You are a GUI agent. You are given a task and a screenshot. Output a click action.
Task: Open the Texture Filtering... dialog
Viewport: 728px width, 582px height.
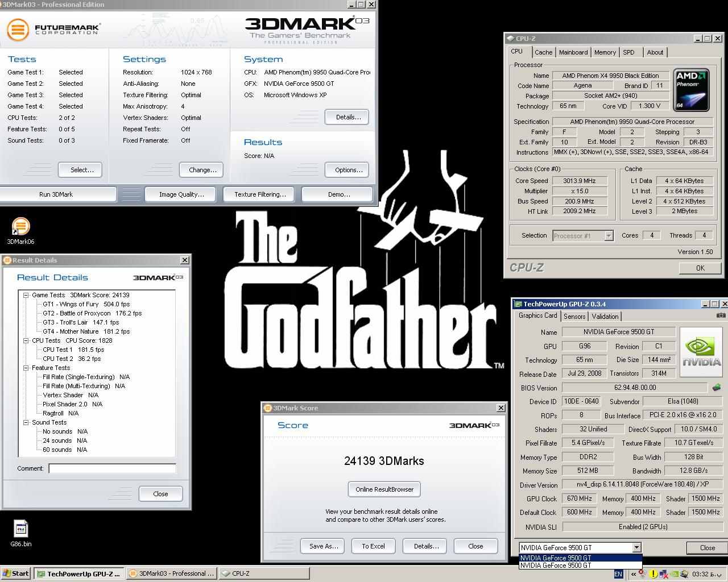(260, 194)
